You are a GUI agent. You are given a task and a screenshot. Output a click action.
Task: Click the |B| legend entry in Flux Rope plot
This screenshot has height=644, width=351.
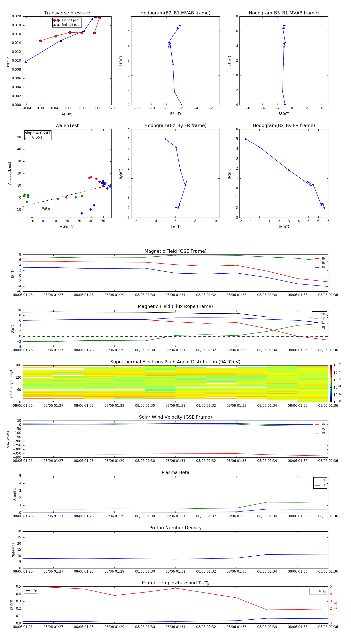320,327
